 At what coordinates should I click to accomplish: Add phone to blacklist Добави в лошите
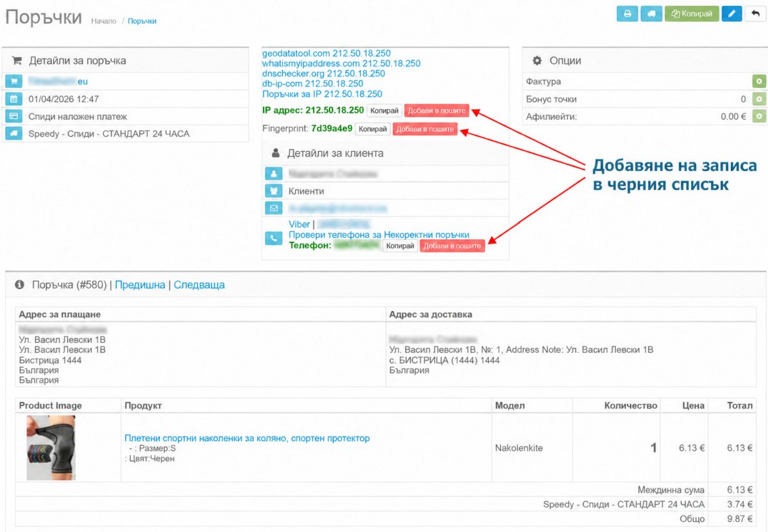click(x=452, y=246)
